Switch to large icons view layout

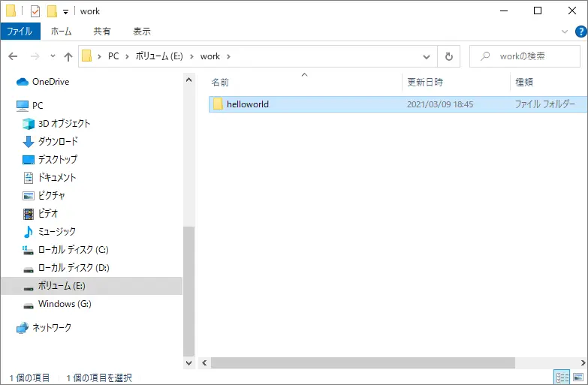(578, 377)
